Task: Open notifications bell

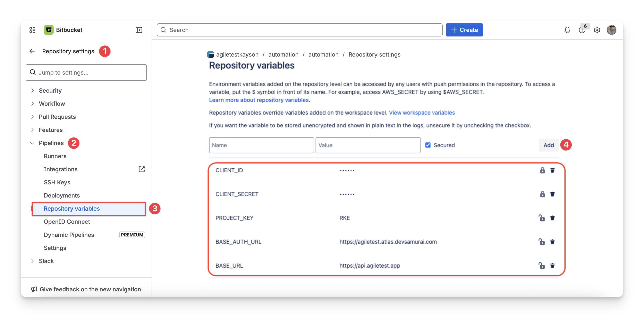Action: [x=567, y=30]
